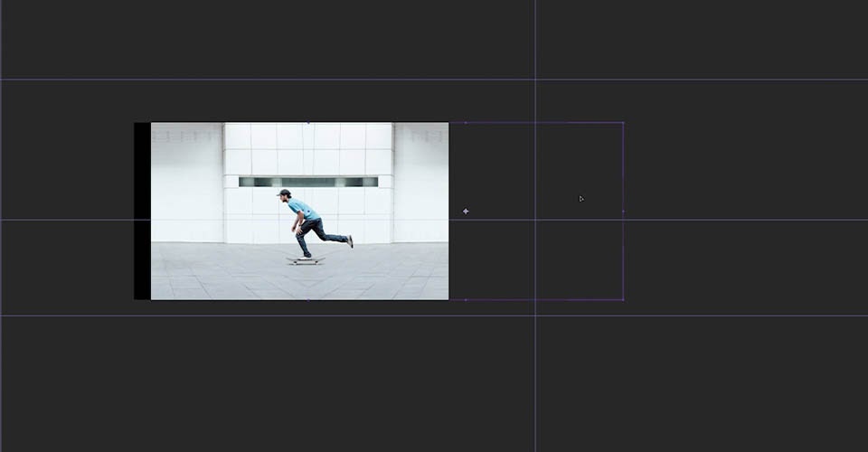Image resolution: width=868 pixels, height=452 pixels.
Task: Grab the top-right corner handle of purple bounding box
Action: [623, 123]
